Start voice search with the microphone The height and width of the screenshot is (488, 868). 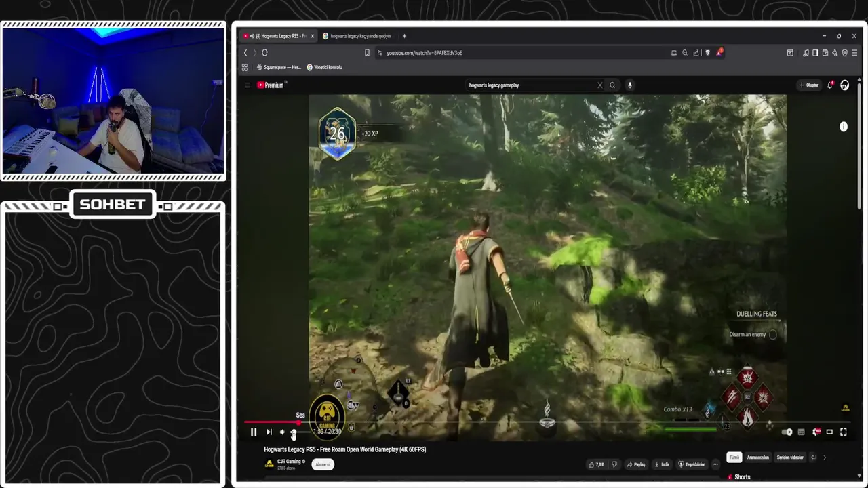[630, 85]
